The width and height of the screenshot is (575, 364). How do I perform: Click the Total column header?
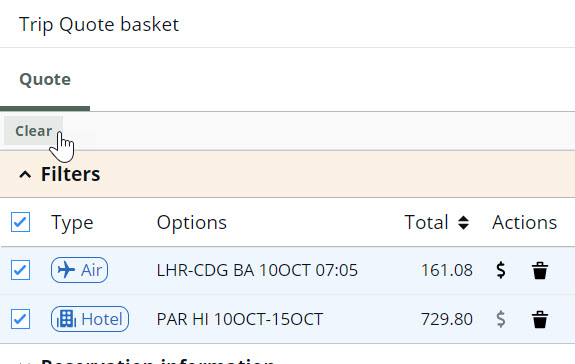pyautogui.click(x=426, y=222)
